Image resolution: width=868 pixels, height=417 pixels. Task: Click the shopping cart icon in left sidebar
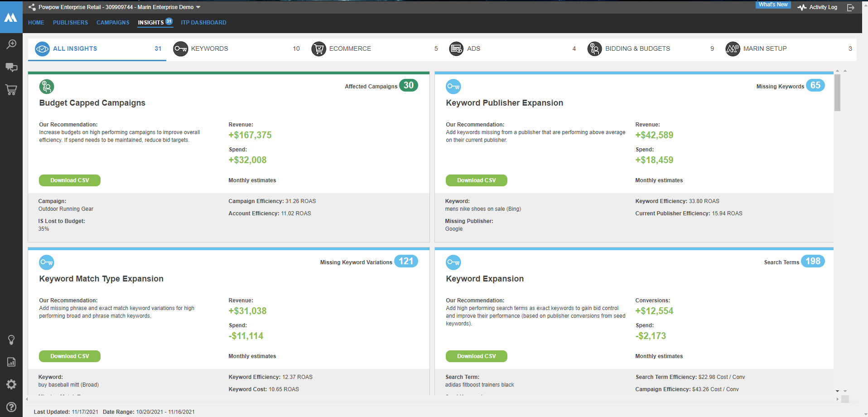[x=11, y=90]
